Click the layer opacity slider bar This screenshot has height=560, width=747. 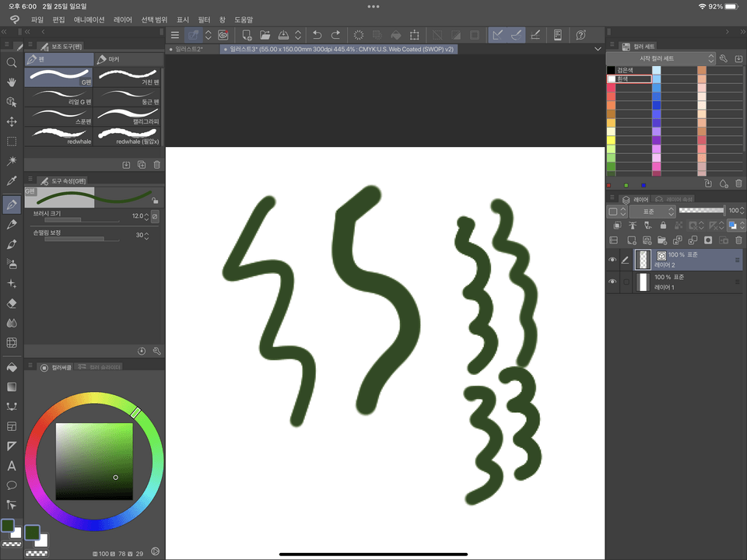tap(701, 211)
